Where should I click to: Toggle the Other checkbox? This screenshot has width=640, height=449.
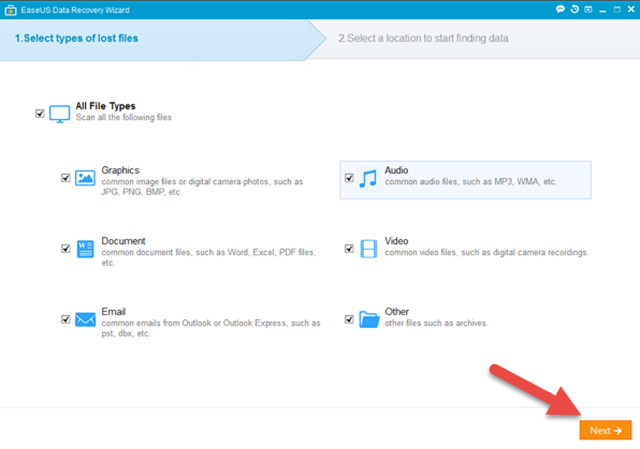[x=349, y=319]
